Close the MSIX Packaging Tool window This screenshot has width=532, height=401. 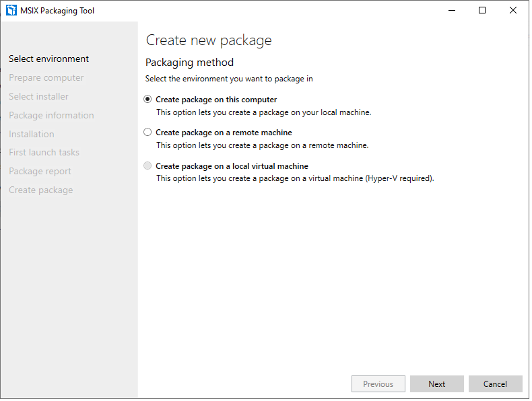click(x=513, y=10)
